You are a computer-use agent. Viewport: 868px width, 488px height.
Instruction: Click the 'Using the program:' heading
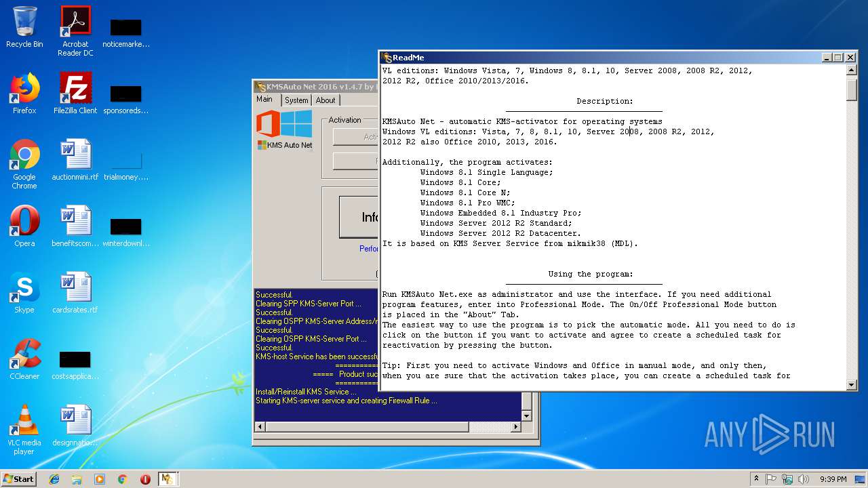pos(591,274)
